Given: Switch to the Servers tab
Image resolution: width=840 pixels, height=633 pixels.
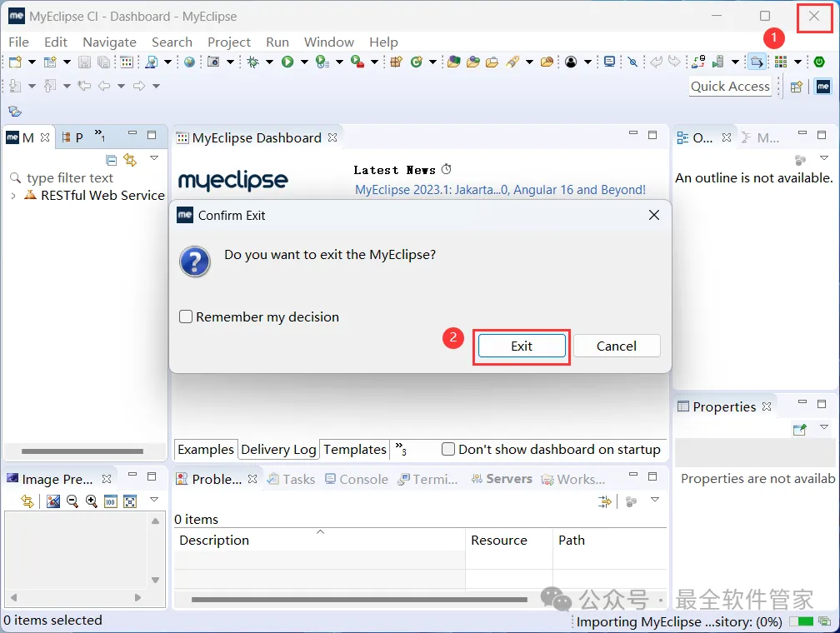Looking at the screenshot, I should coord(502,479).
